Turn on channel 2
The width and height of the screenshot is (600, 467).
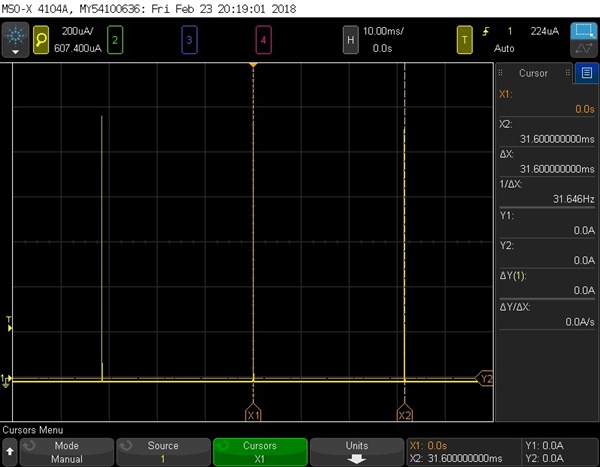tap(115, 39)
